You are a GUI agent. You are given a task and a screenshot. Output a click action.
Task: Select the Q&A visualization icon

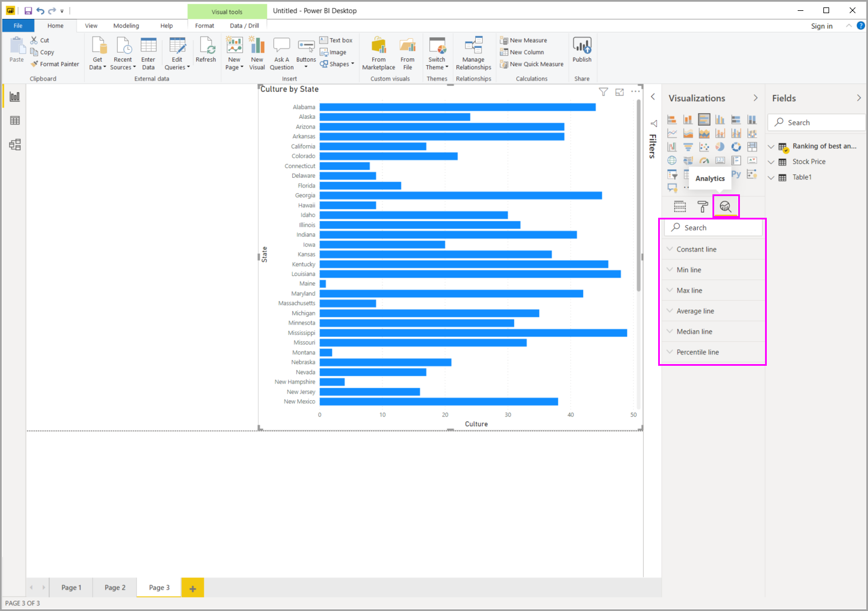(x=672, y=187)
